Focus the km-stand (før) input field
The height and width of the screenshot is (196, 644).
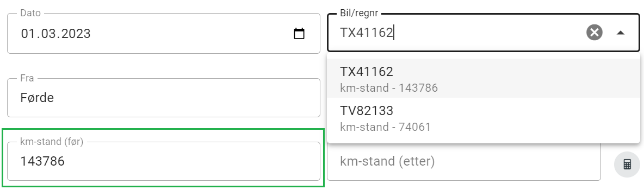point(164,161)
